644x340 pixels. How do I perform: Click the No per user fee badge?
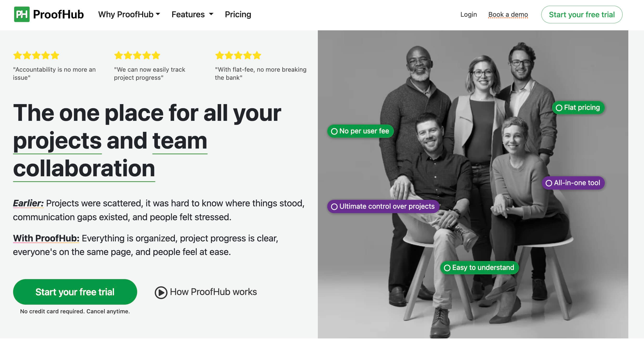[x=360, y=131]
